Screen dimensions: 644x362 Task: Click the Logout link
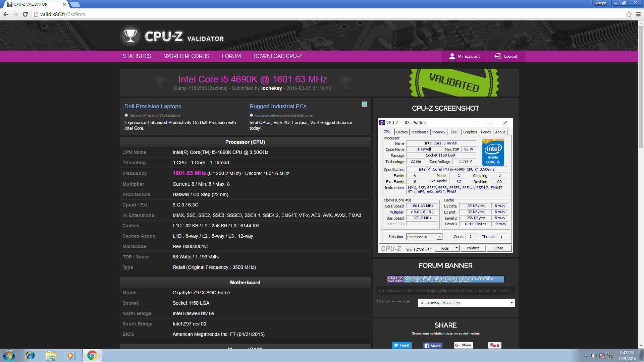(511, 56)
